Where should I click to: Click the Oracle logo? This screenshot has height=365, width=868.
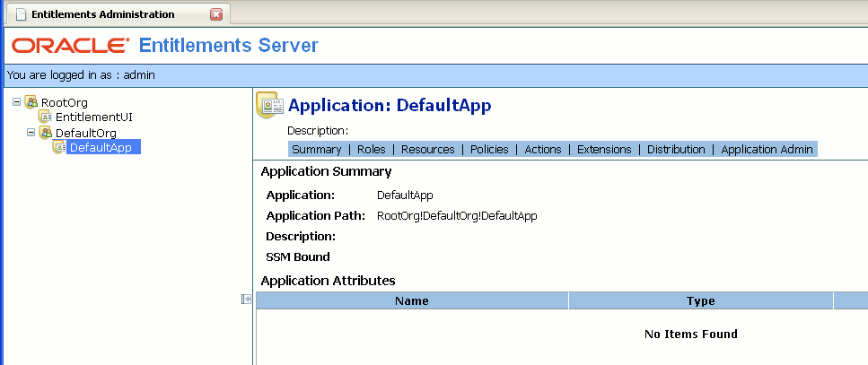pyautogui.click(x=70, y=46)
